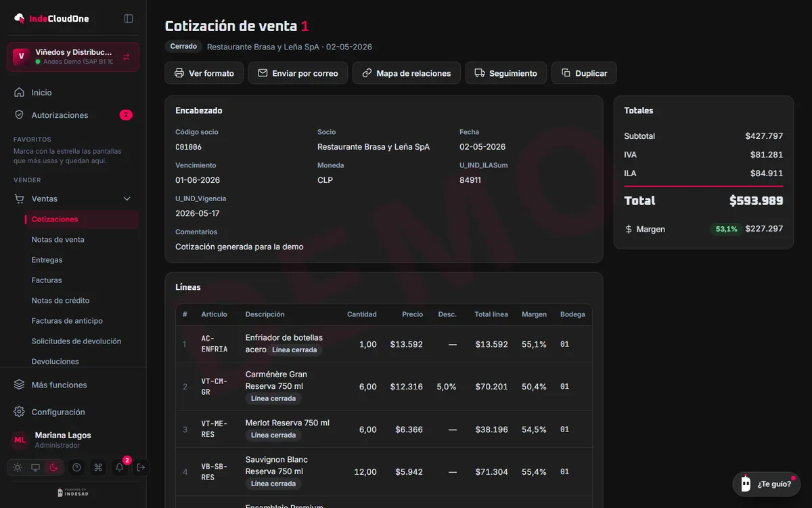Go to Inicio

[73, 93]
